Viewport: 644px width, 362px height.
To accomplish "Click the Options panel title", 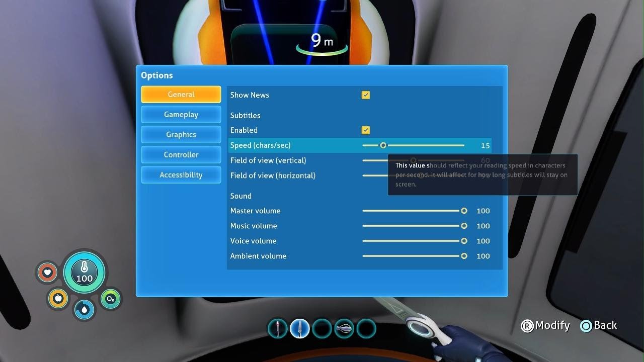I will [x=156, y=75].
